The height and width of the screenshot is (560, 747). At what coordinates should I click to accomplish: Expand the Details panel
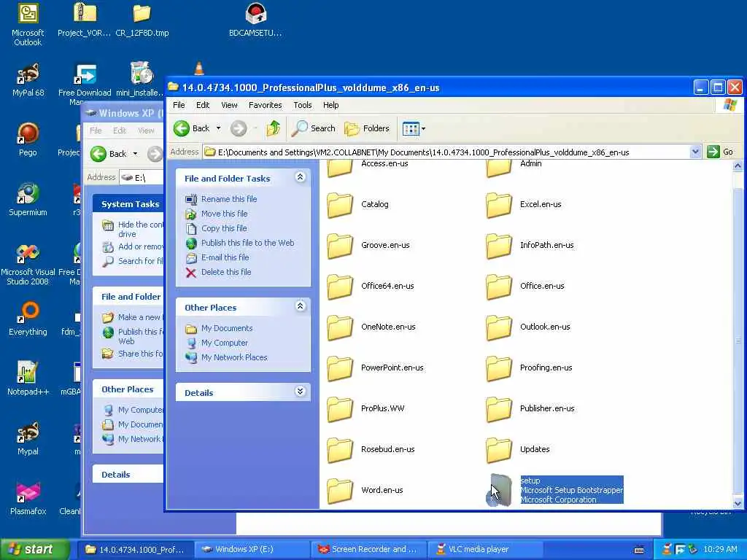coord(300,392)
